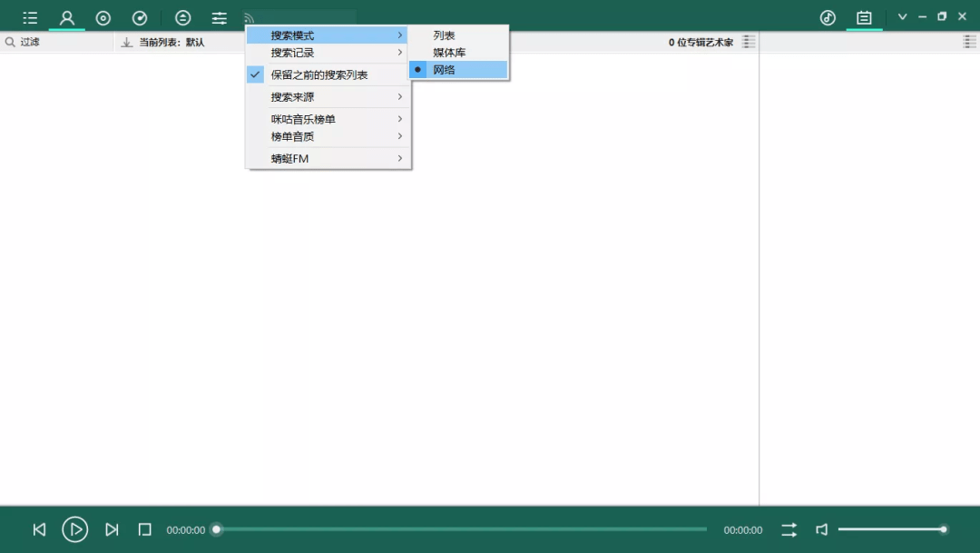Toggle the repeat mode icon
980x553 pixels.
coord(789,530)
